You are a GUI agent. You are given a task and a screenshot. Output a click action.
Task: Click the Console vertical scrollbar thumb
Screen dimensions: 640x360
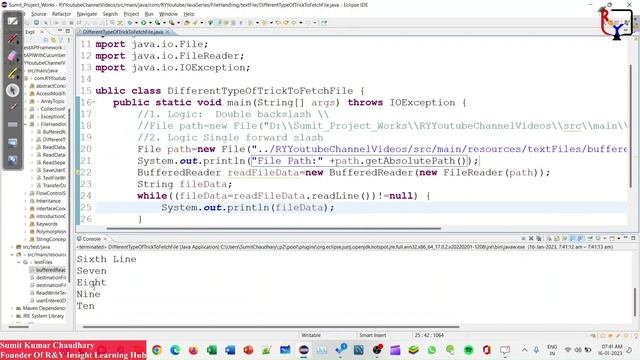click(635, 302)
